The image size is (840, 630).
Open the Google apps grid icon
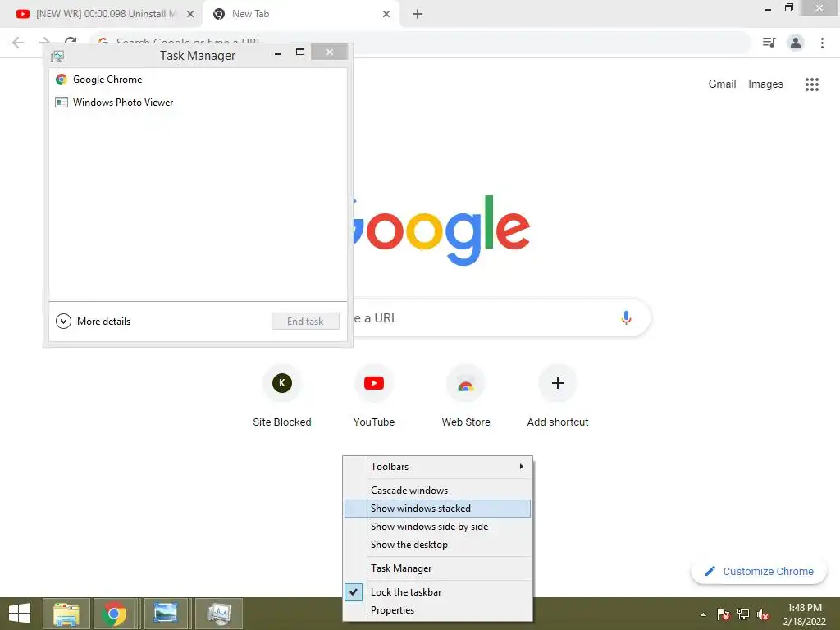[x=811, y=84]
